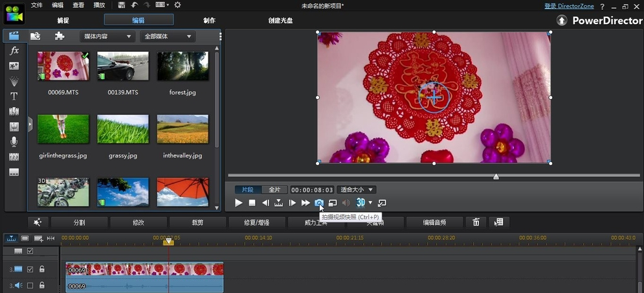Open the voice-over microphone room
The image size is (644, 293).
click(14, 141)
